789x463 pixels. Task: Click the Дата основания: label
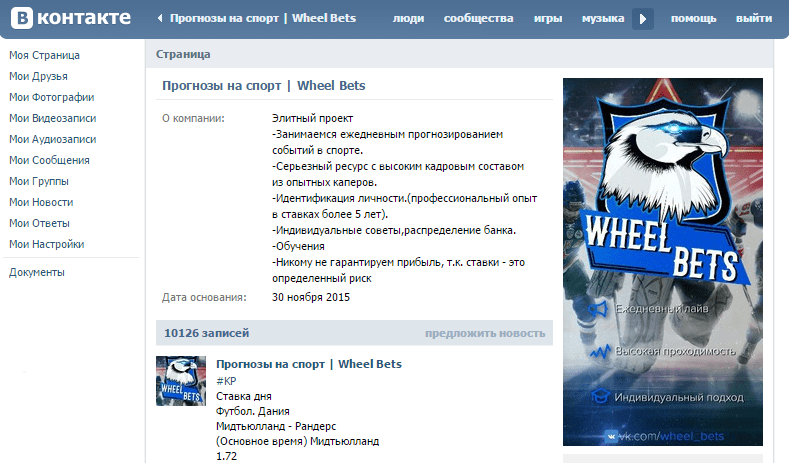pyautogui.click(x=204, y=297)
